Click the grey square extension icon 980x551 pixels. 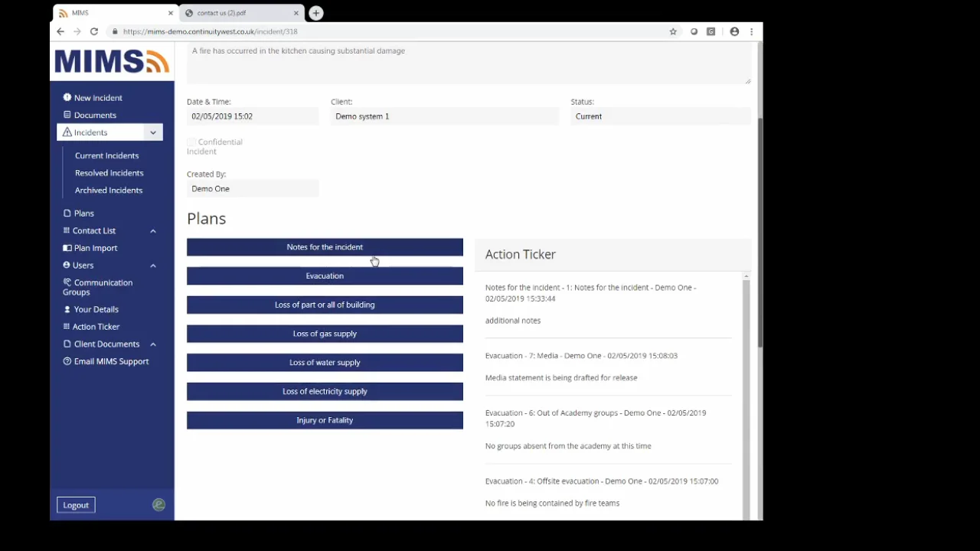[x=711, y=31]
